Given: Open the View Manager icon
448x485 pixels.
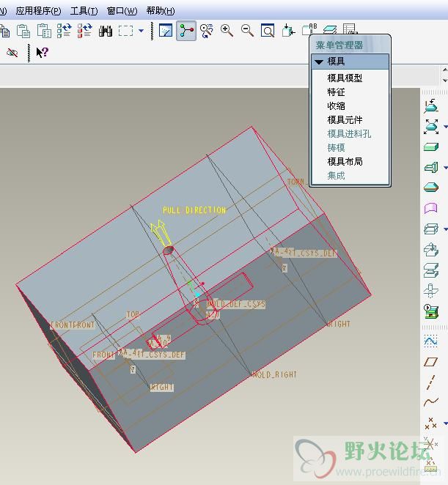Looking at the screenshot, I should [x=350, y=29].
